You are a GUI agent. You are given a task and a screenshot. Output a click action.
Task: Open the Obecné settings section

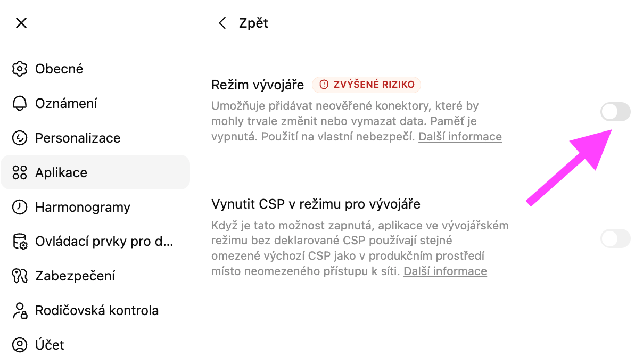pyautogui.click(x=59, y=69)
